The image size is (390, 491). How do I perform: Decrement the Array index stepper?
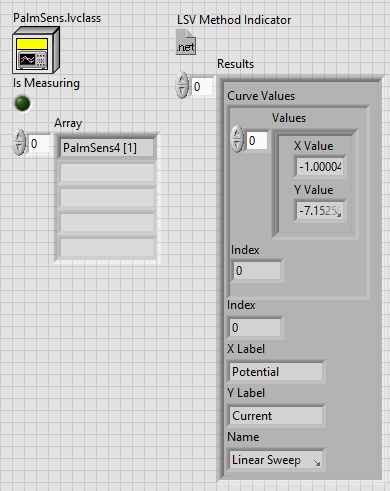pyautogui.click(x=19, y=149)
